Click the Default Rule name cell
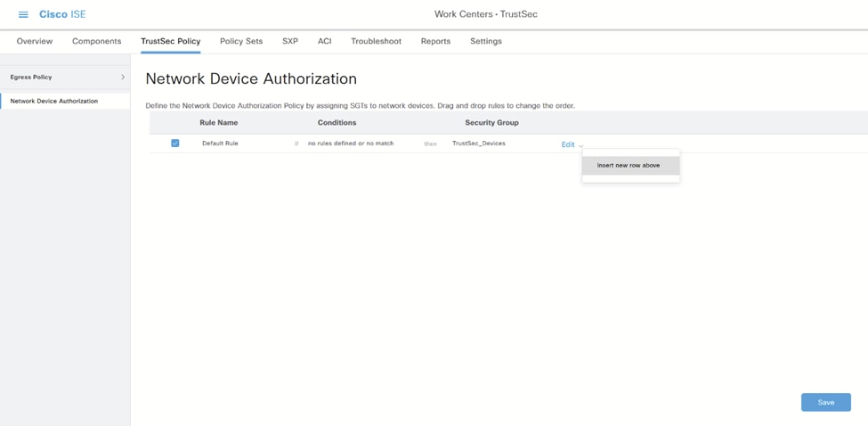This screenshot has height=426, width=868. 220,143
